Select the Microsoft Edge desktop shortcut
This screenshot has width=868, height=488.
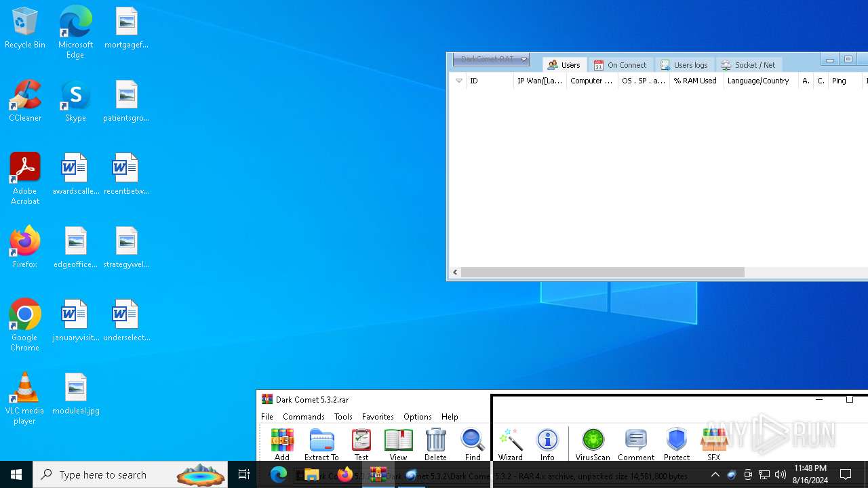pos(75,32)
